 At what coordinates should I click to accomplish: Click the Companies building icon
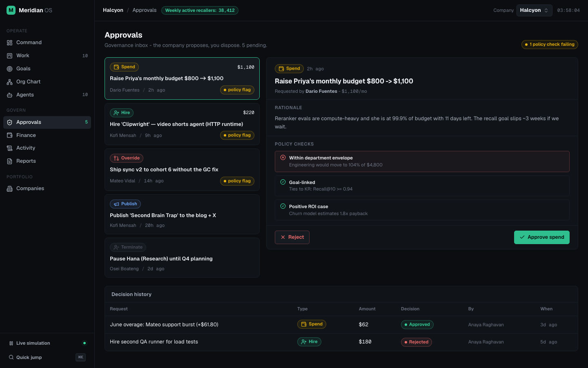tap(9, 188)
